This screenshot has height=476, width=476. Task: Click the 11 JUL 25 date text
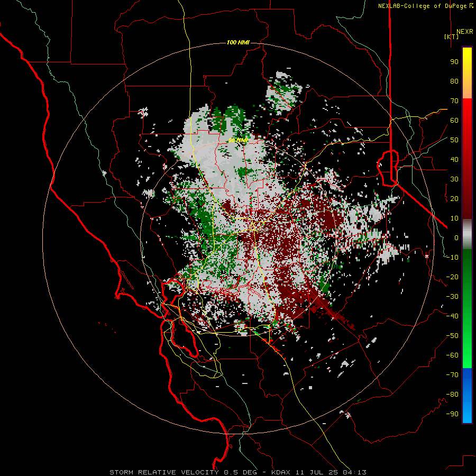[x=317, y=472]
